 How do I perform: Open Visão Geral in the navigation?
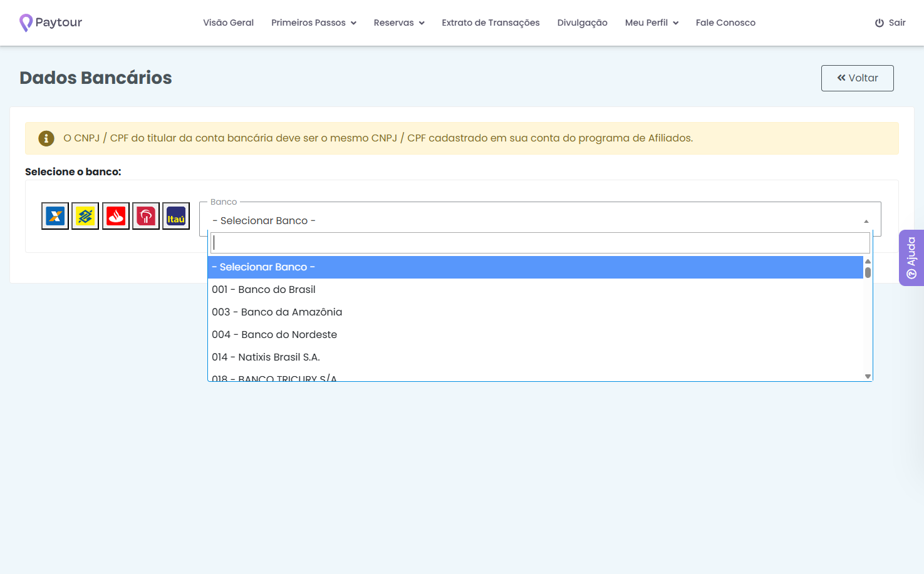228,23
